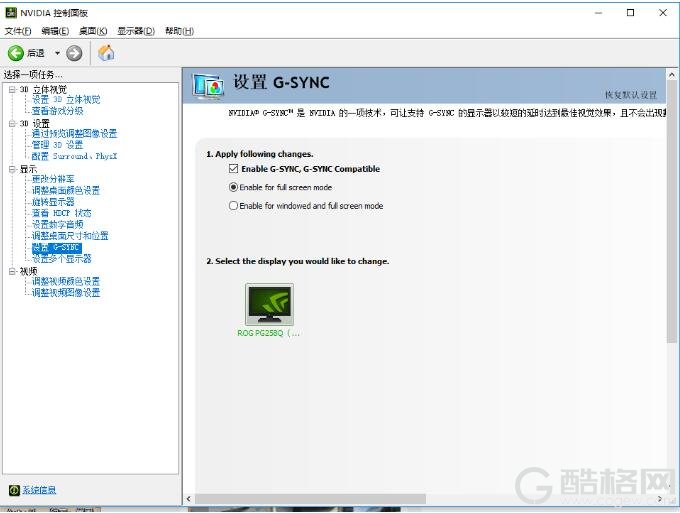Minimize the NVIDIA control panel window
Screen dimensions: 680x513
pos(598,13)
